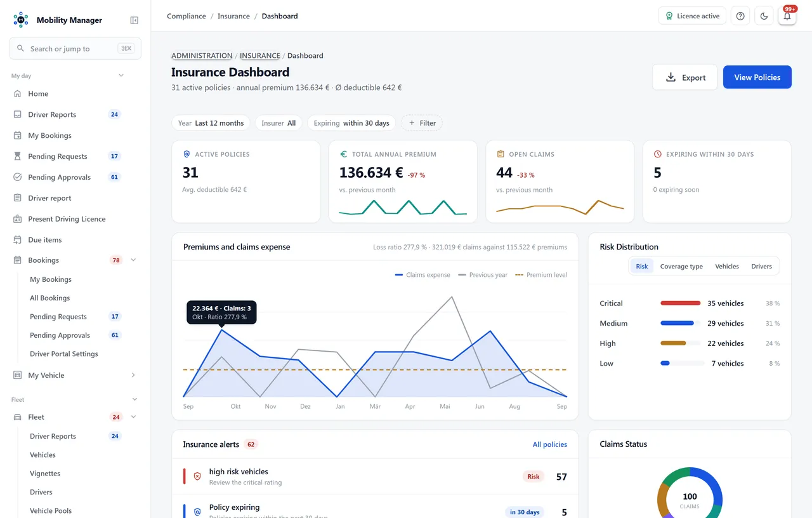Screen dimensions: 812x518
Task: Focus the Search or jump to field
Action: click(75, 48)
